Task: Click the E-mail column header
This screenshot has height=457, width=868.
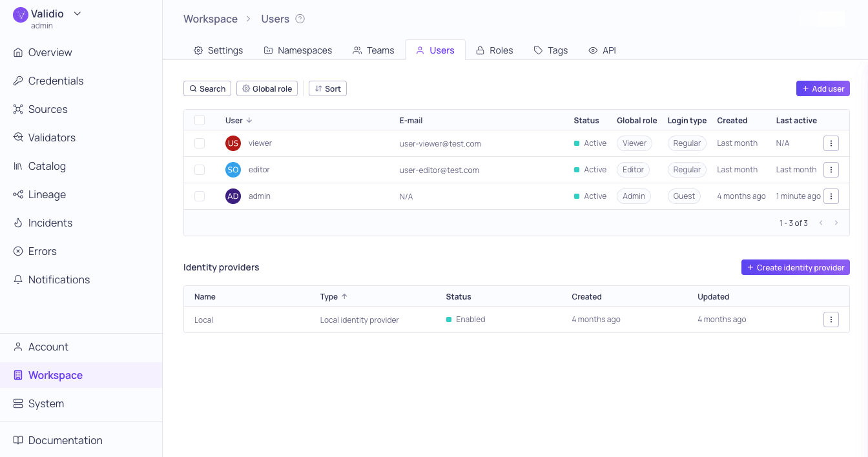Action: (411, 121)
